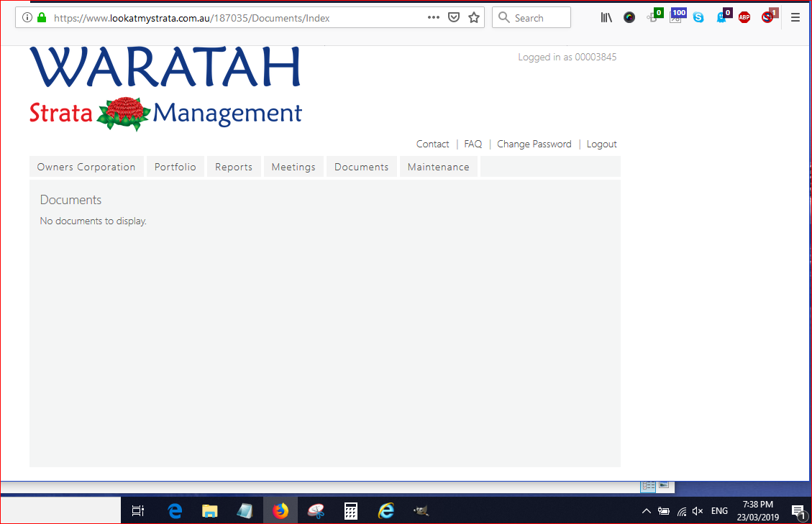This screenshot has height=524, width=812.
Task: Open Calculator from the taskbar
Action: point(350,511)
